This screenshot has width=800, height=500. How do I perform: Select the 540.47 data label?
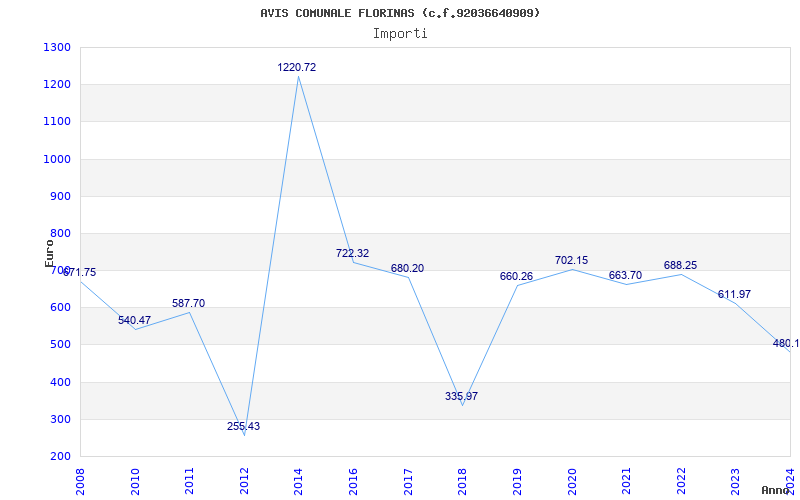coord(134,320)
